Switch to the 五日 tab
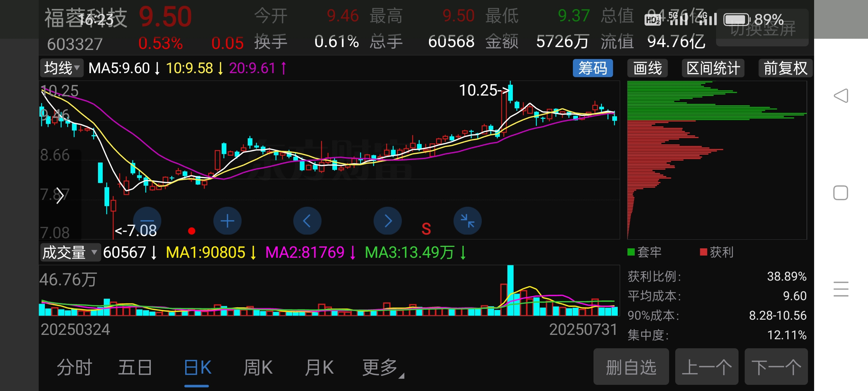The width and height of the screenshot is (868, 391). 135,367
